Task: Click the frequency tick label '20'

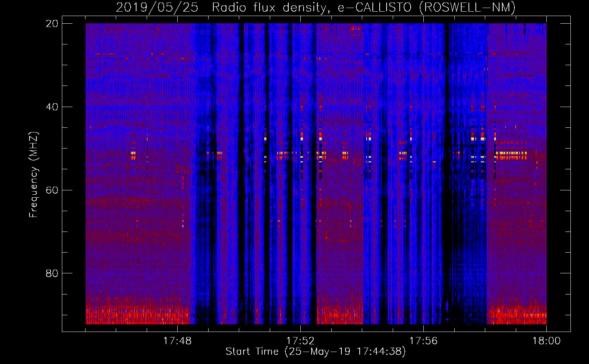Action: point(52,24)
